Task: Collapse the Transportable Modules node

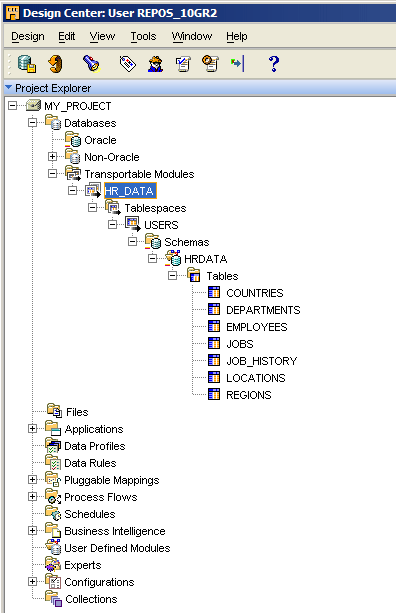Action: pos(52,174)
